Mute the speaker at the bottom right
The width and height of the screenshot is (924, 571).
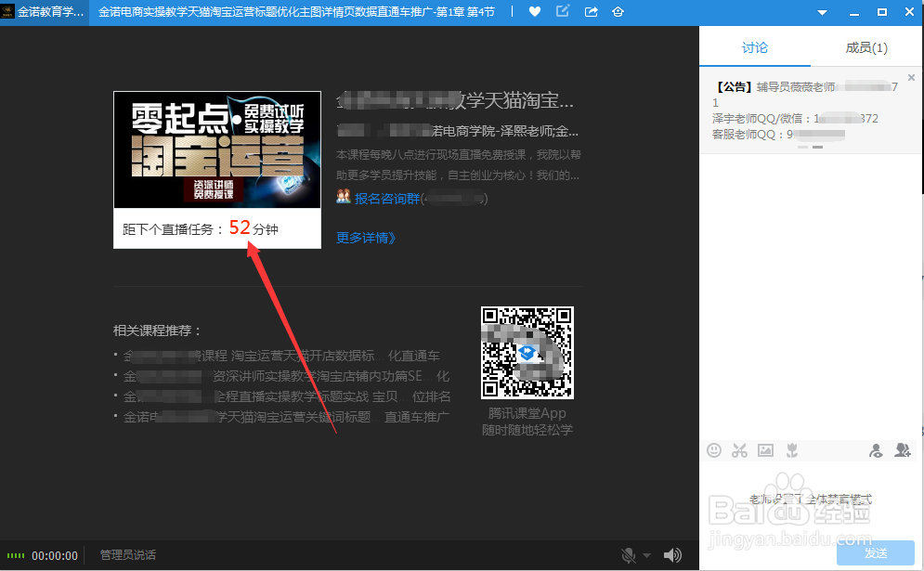point(672,555)
